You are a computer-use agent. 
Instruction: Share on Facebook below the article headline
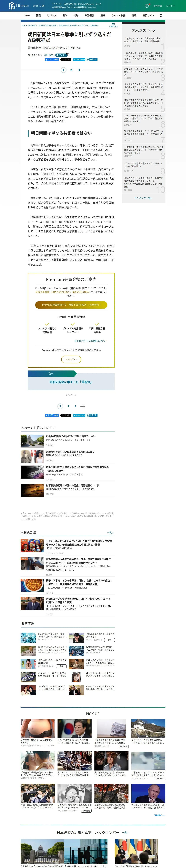click(x=52, y=60)
